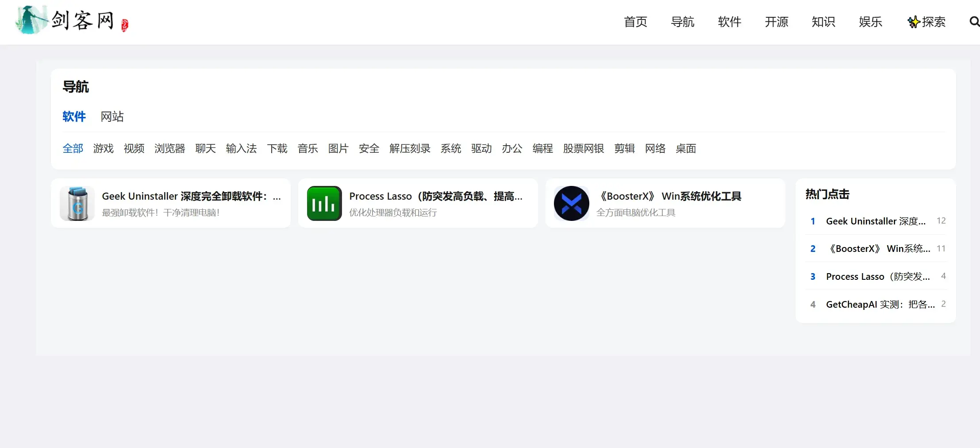The width and height of the screenshot is (980, 448).
Task: Click the 剑客网 site logo
Action: click(72, 20)
